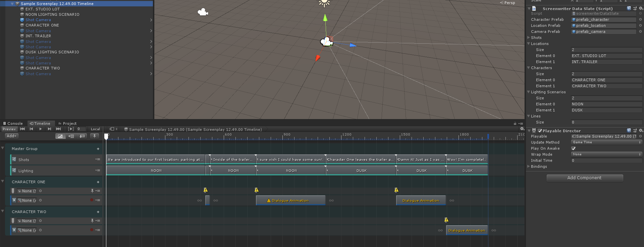Select the Initial Time input field
The width and height of the screenshot is (644, 247).
606,160
